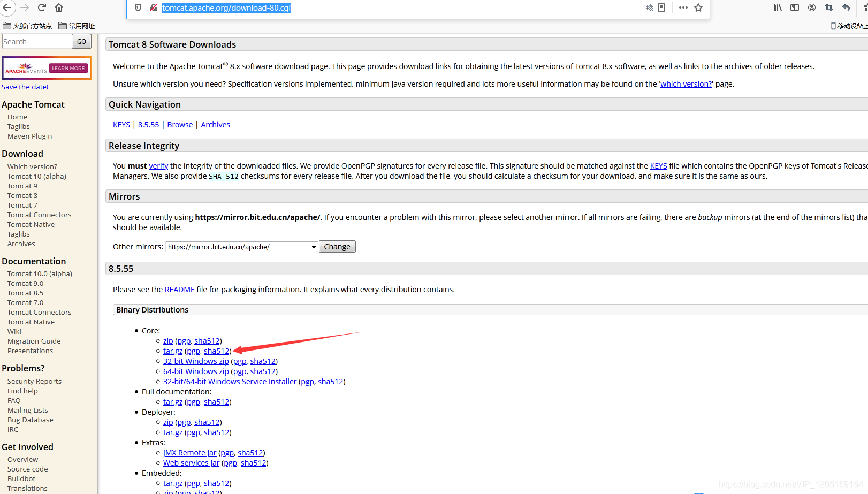The width and height of the screenshot is (868, 494).
Task: Focus the sidebar Search field
Action: click(x=36, y=41)
